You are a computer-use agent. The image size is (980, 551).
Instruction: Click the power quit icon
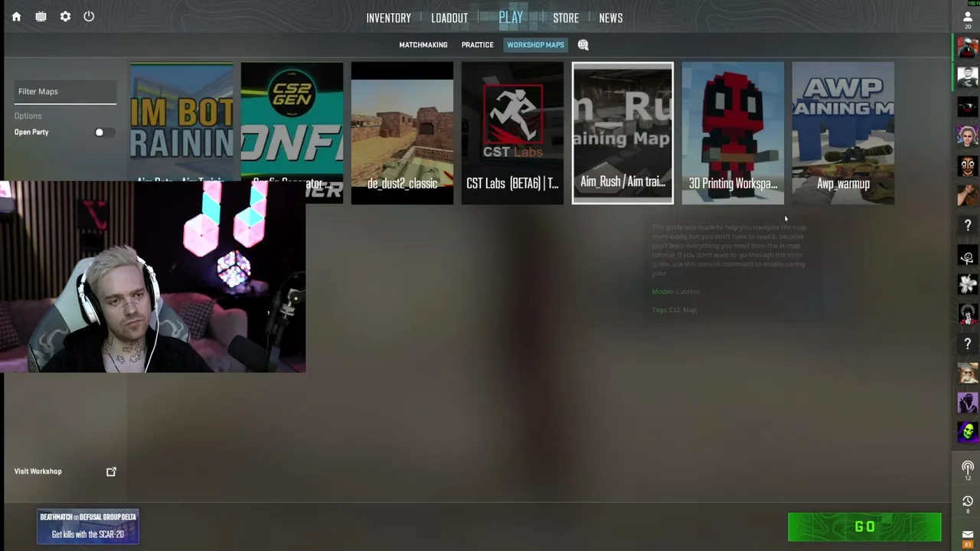89,17
